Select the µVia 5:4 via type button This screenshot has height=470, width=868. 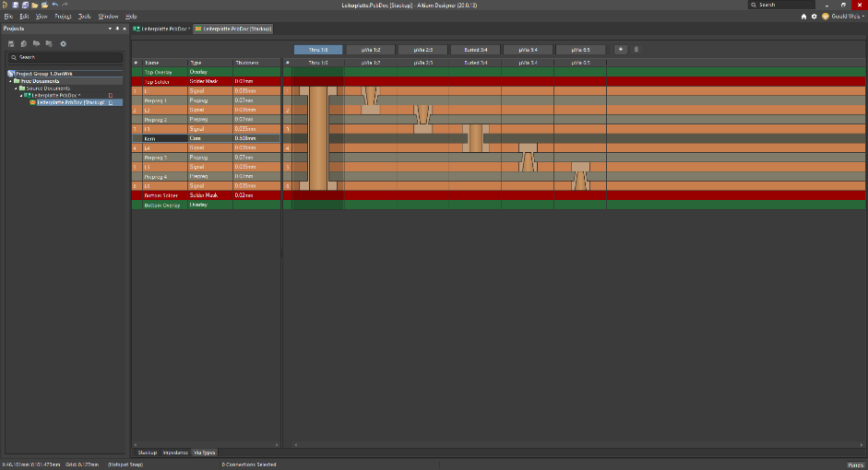coord(529,50)
